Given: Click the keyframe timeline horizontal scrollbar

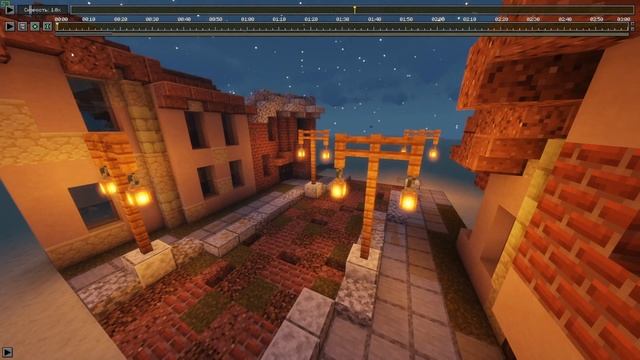Looking at the screenshot, I should coord(342,34).
